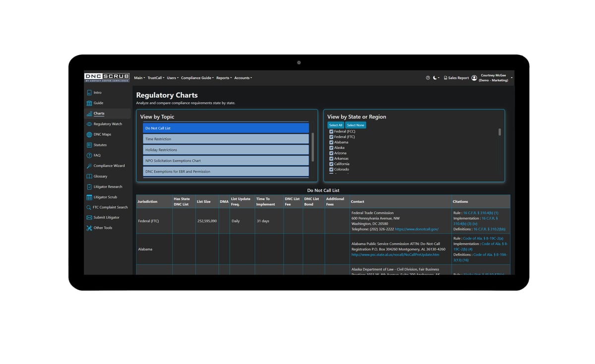Click the Submit Litigator envelope icon
This screenshot has height=364, width=595.
[x=89, y=218]
